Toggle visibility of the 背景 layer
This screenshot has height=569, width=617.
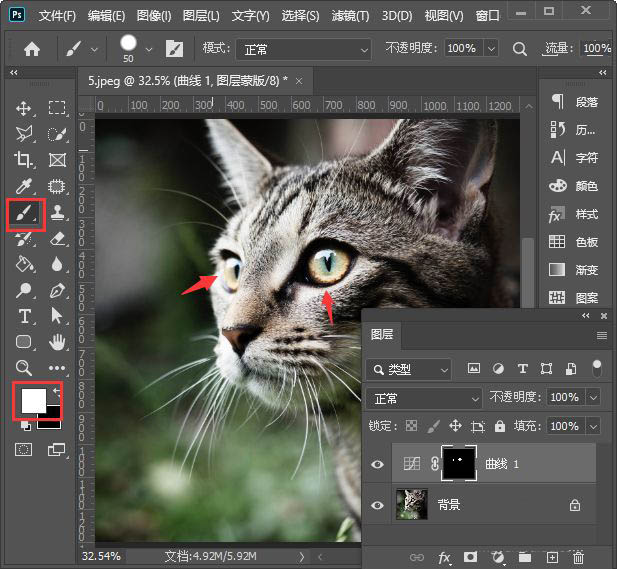point(377,506)
